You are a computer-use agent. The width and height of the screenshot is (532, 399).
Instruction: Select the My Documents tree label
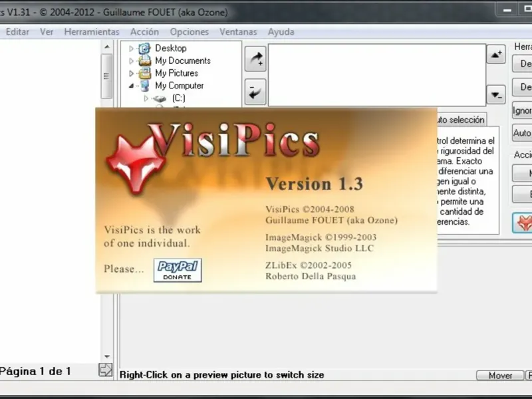coord(183,61)
